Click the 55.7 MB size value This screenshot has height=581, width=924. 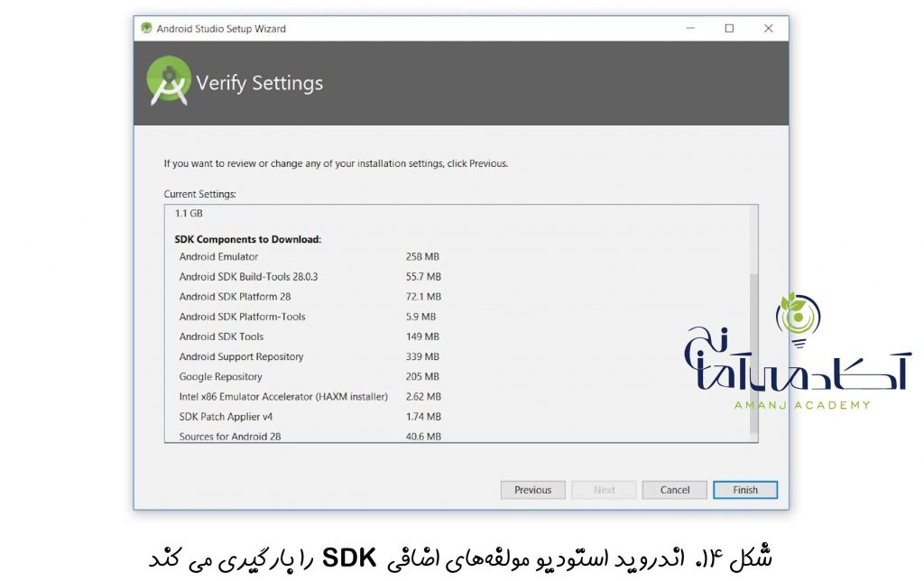423,276
